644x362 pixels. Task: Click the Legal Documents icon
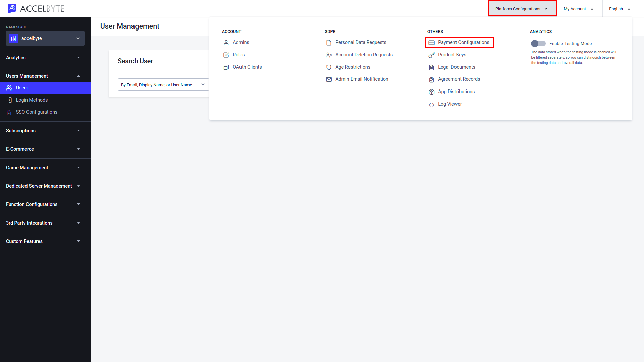(x=431, y=67)
